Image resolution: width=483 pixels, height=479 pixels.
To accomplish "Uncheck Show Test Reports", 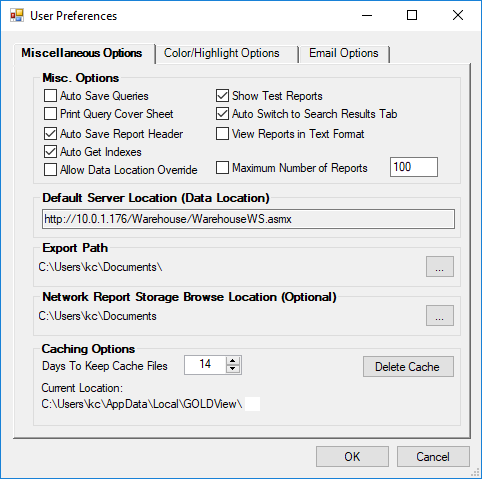I will [x=222, y=96].
